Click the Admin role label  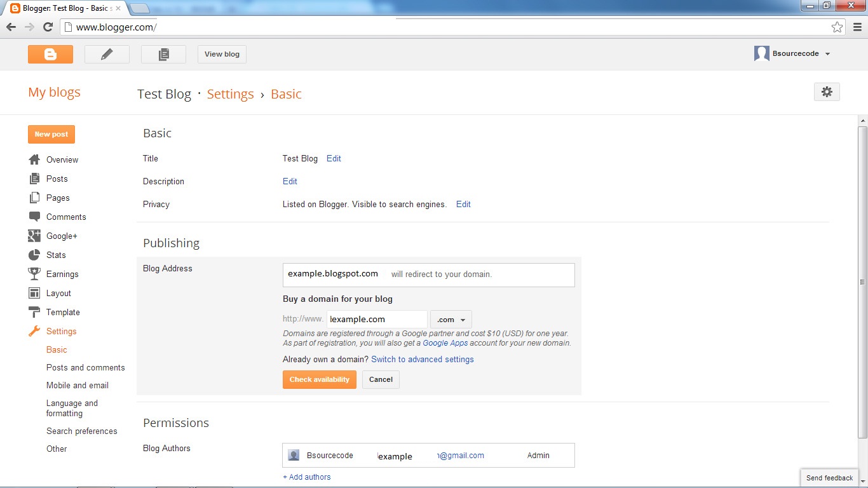point(538,455)
